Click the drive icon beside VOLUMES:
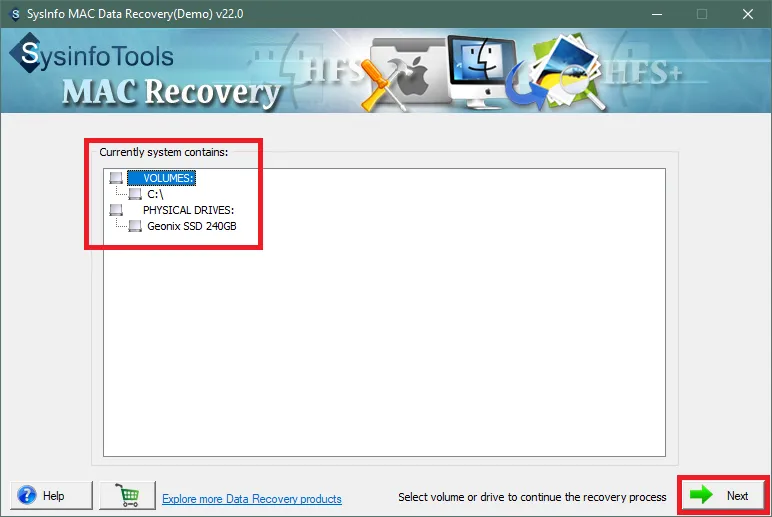Viewport: 772px width, 517px height. (116, 178)
